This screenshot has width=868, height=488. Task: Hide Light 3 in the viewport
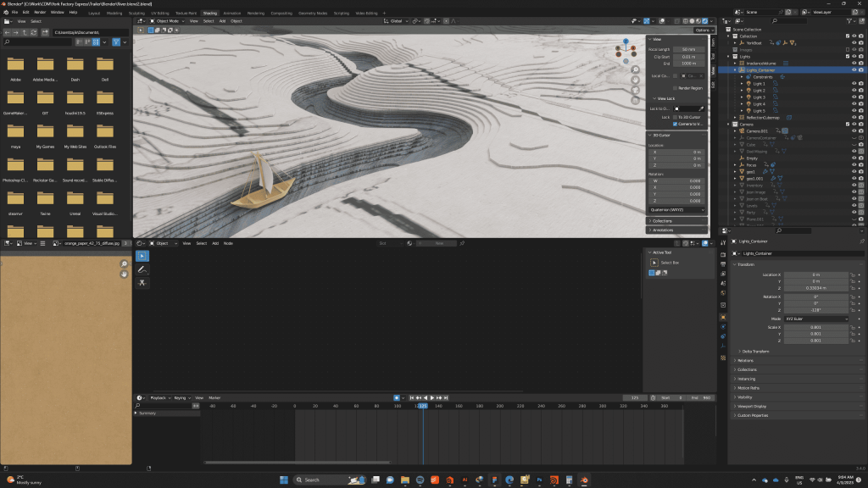pyautogui.click(x=854, y=97)
